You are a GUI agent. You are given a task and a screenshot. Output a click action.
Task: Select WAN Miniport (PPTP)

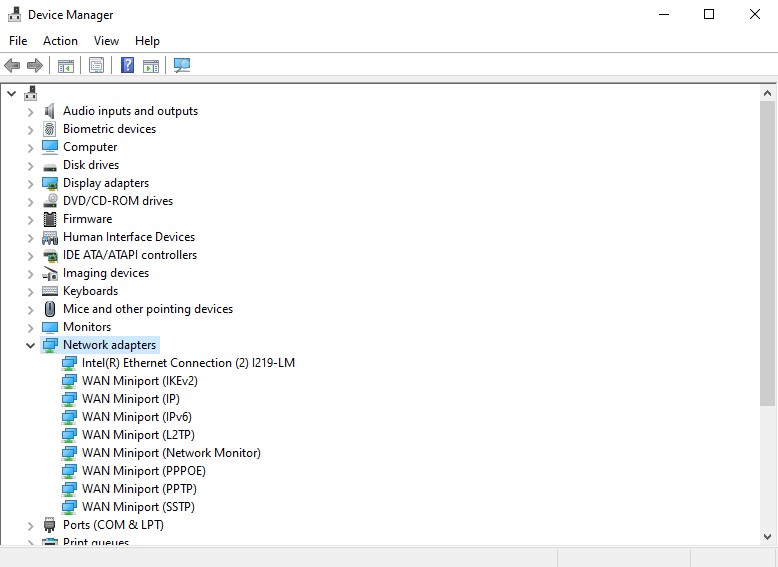click(x=139, y=489)
